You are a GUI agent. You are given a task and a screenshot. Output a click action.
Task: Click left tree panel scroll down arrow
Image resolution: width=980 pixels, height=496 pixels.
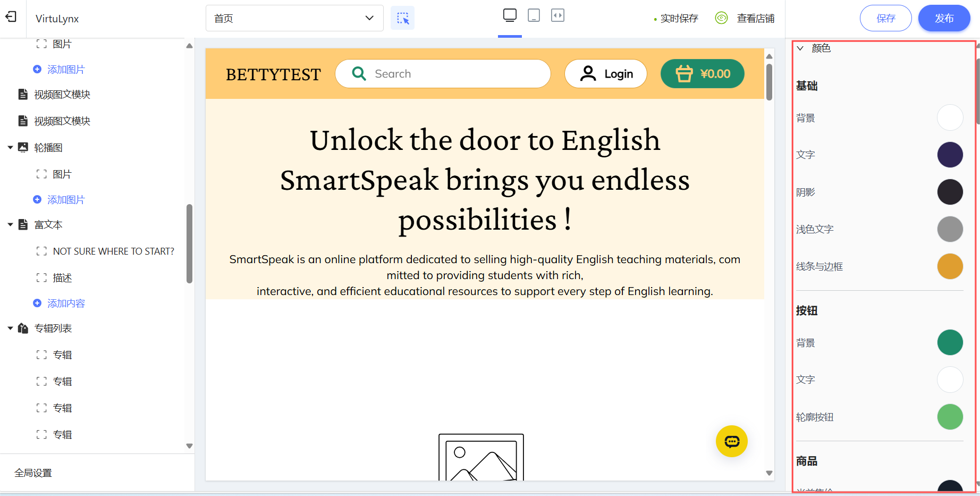point(189,446)
